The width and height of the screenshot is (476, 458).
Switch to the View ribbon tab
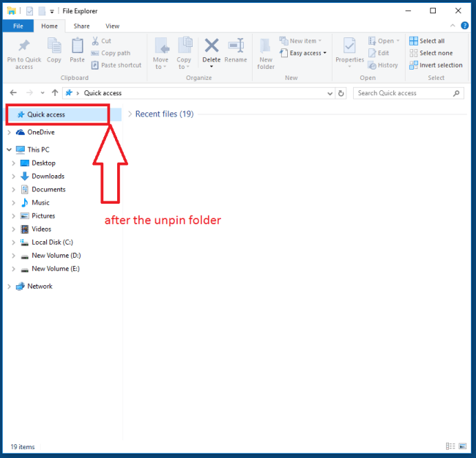(112, 26)
